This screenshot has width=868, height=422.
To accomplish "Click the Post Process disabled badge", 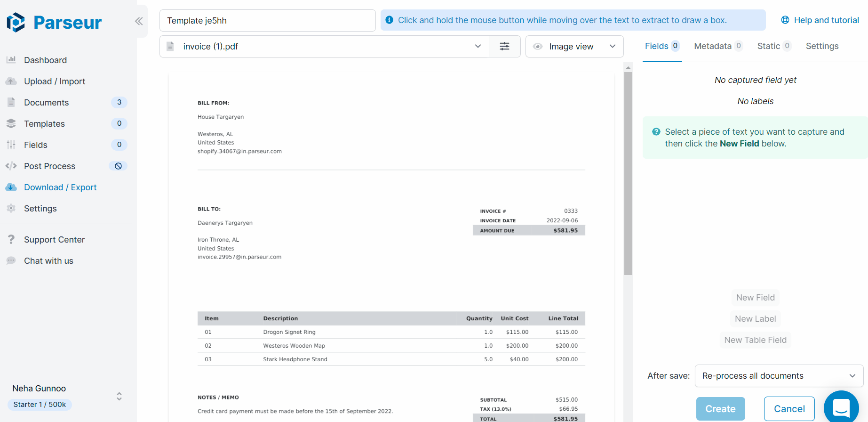I will pyautogui.click(x=119, y=166).
